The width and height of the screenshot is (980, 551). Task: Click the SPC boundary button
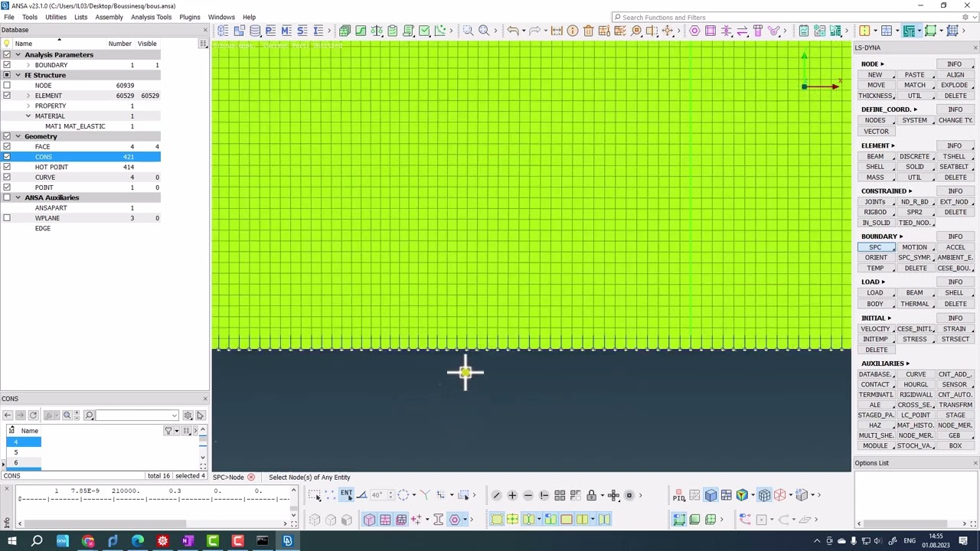click(875, 247)
